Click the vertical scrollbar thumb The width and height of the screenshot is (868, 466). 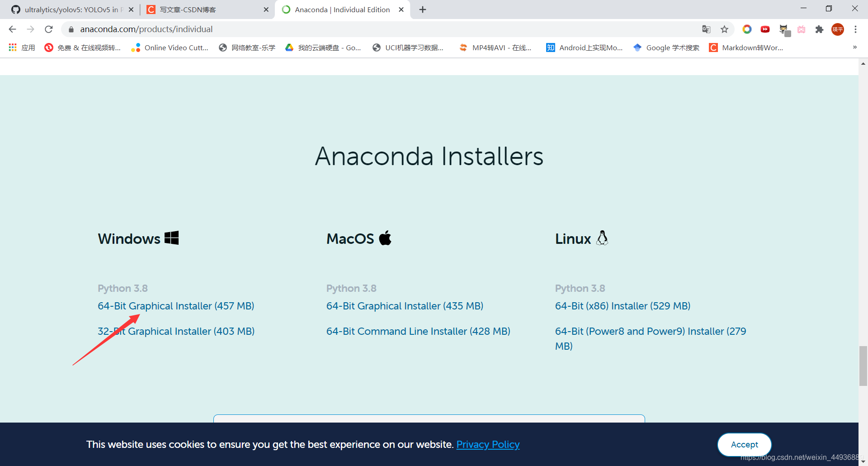[863, 366]
